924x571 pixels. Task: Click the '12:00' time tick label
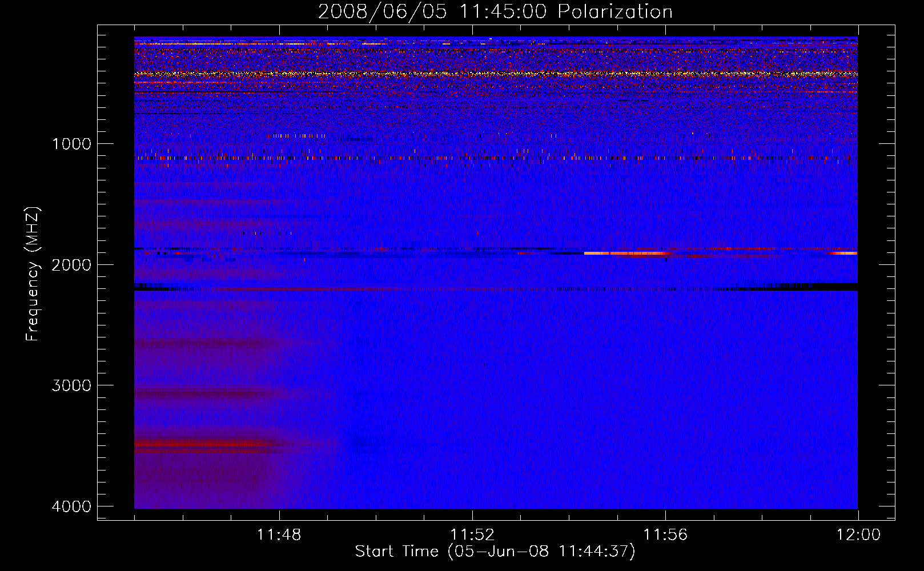coord(858,535)
